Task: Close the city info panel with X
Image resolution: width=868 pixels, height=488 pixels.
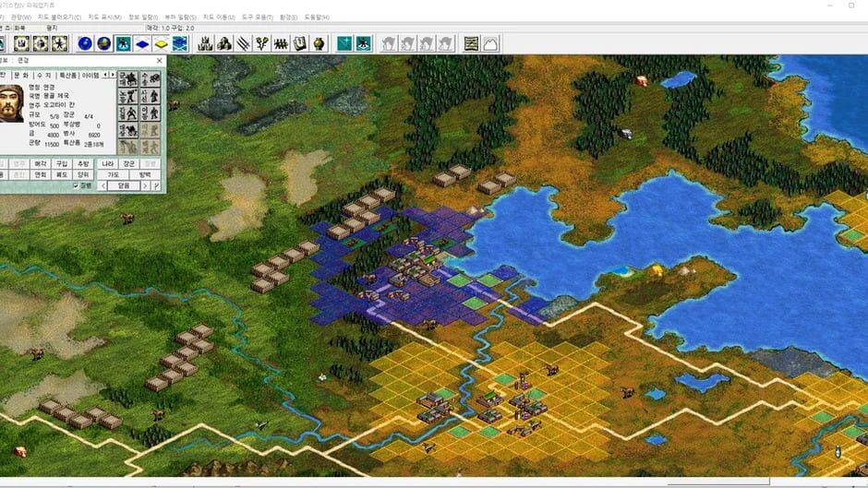Action: (160, 60)
